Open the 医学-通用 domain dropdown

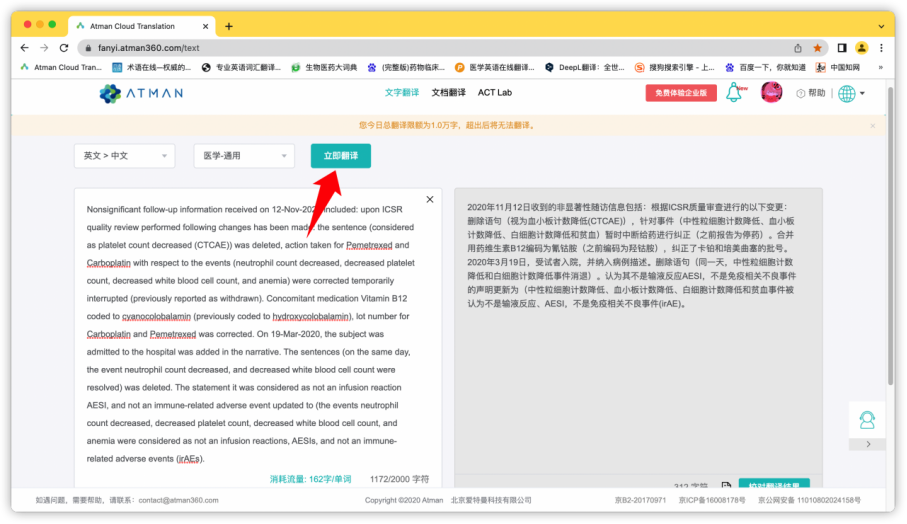click(244, 156)
